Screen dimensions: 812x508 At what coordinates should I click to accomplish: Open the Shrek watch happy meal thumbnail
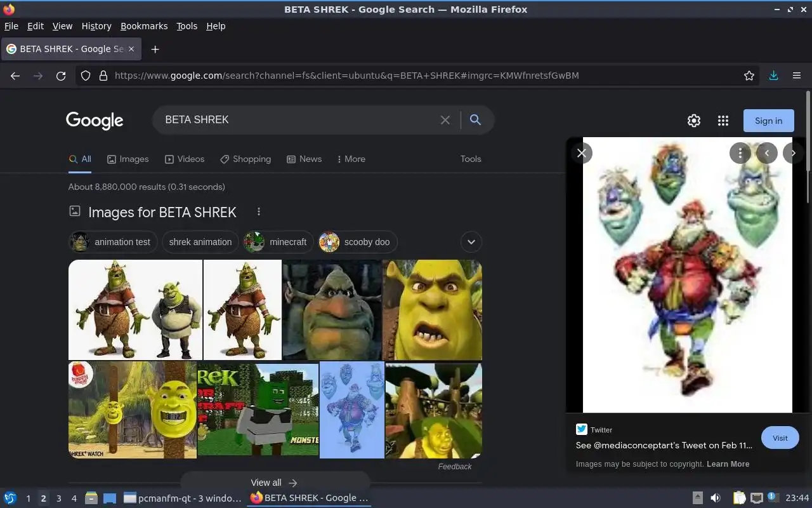[133, 410]
